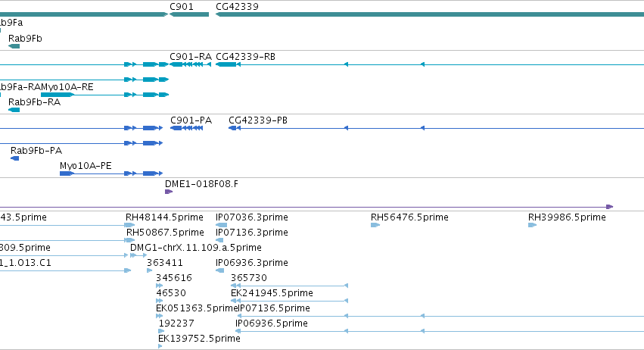Click the IP06936.5prime label
Image resolution: width=644 pixels, height=350 pixels.
pos(272,323)
